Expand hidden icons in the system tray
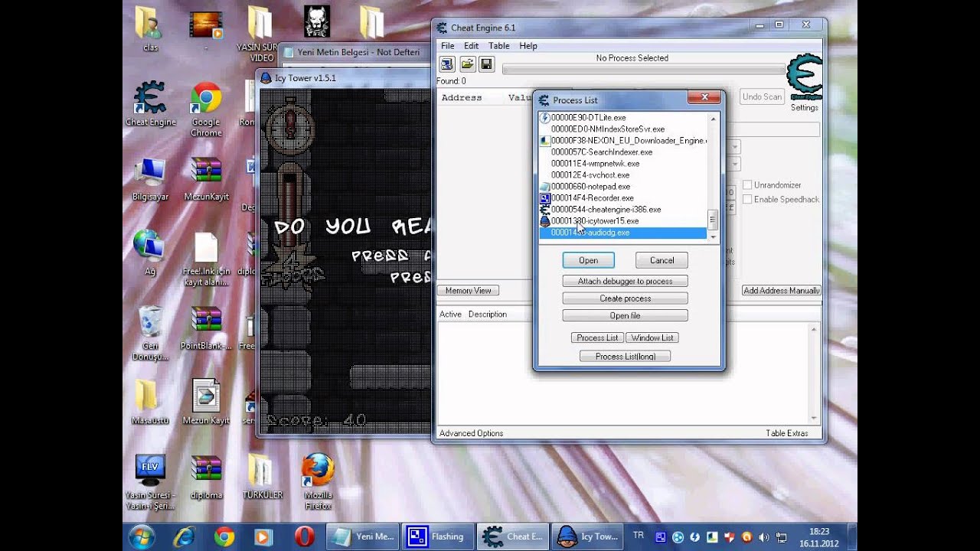The height and width of the screenshot is (551, 980). 660,536
